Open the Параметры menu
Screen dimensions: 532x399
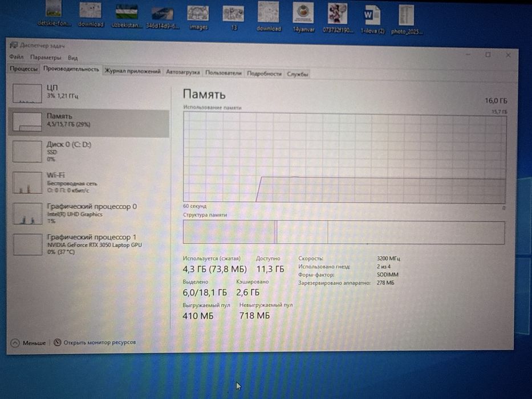46,58
